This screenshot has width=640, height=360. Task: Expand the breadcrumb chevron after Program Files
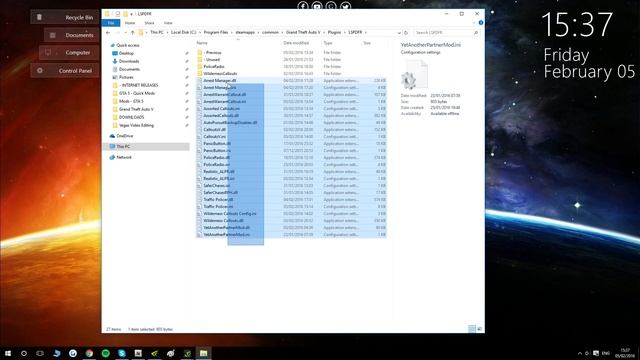[x=231, y=32]
